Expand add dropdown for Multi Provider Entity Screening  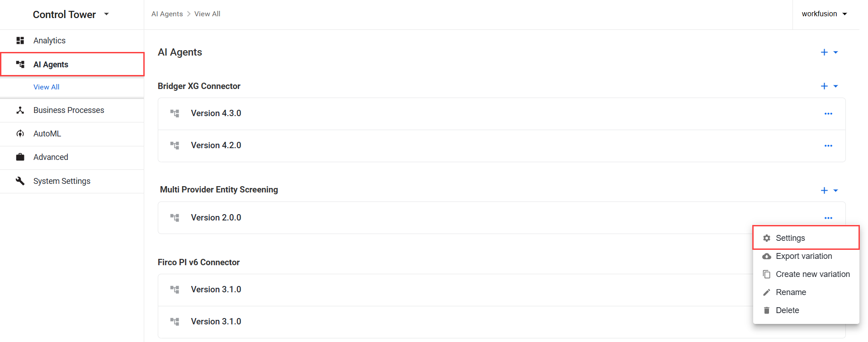click(x=835, y=191)
